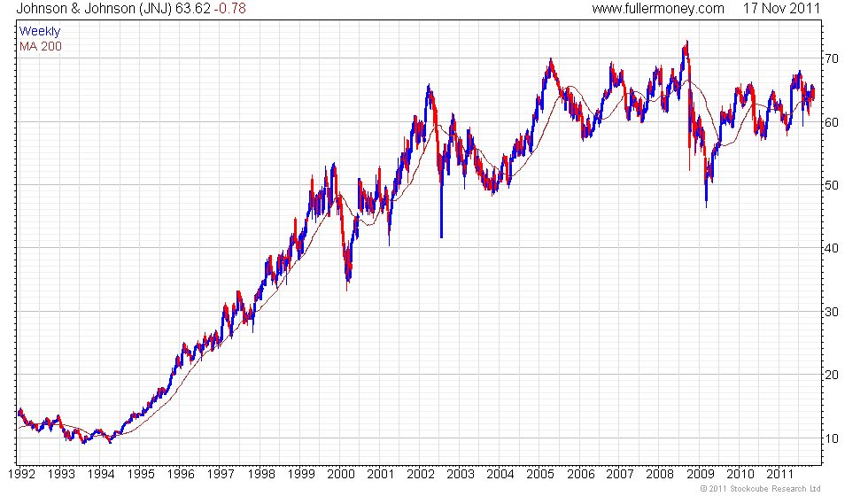
Task: Click the 2008 x-axis label
Action: pyautogui.click(x=660, y=474)
